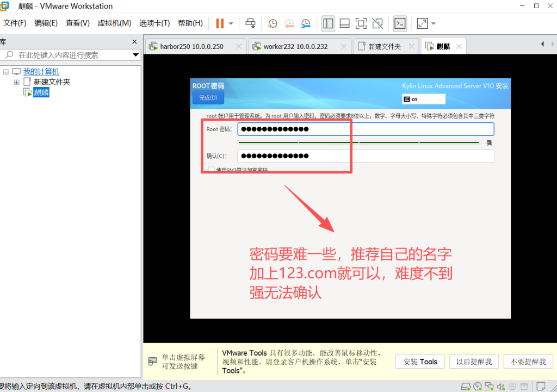Click send Ctrl+Alt+Del toolbar icon
557x392 pixels.
(x=250, y=23)
